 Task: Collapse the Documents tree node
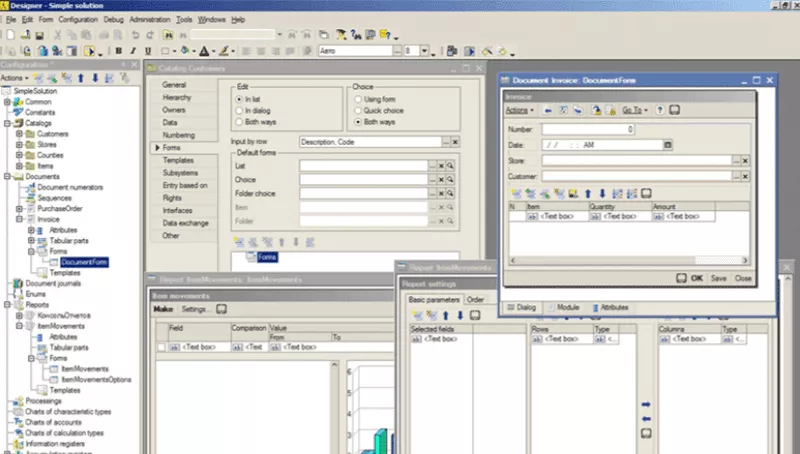click(7, 176)
